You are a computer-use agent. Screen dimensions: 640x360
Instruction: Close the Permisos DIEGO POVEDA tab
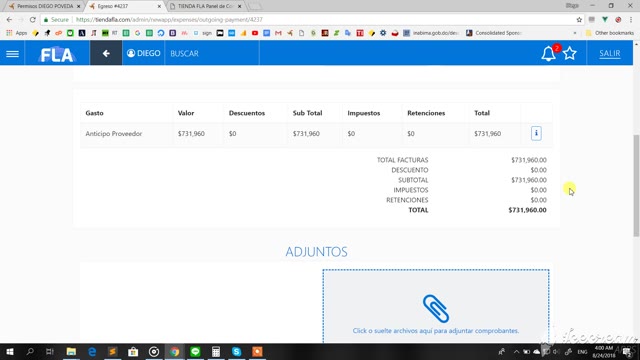coord(78,7)
